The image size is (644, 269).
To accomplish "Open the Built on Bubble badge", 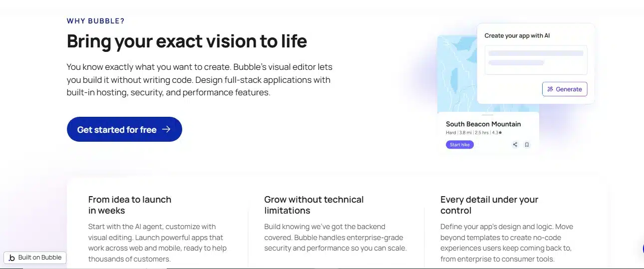I will point(35,258).
